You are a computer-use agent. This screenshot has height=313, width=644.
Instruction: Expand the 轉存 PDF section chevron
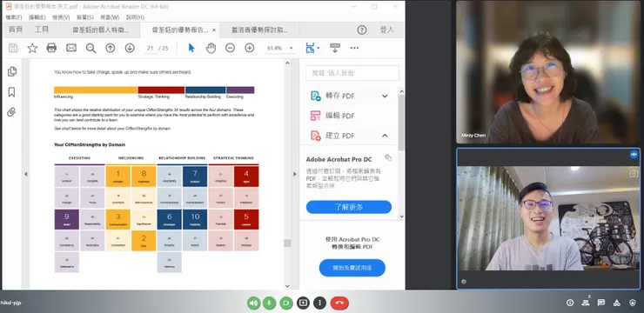pyautogui.click(x=385, y=96)
